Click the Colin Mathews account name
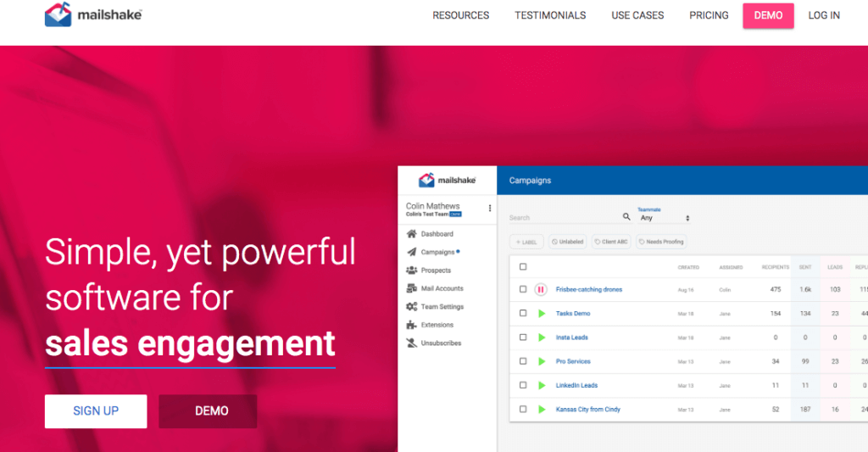The width and height of the screenshot is (868, 452). pyautogui.click(x=432, y=205)
